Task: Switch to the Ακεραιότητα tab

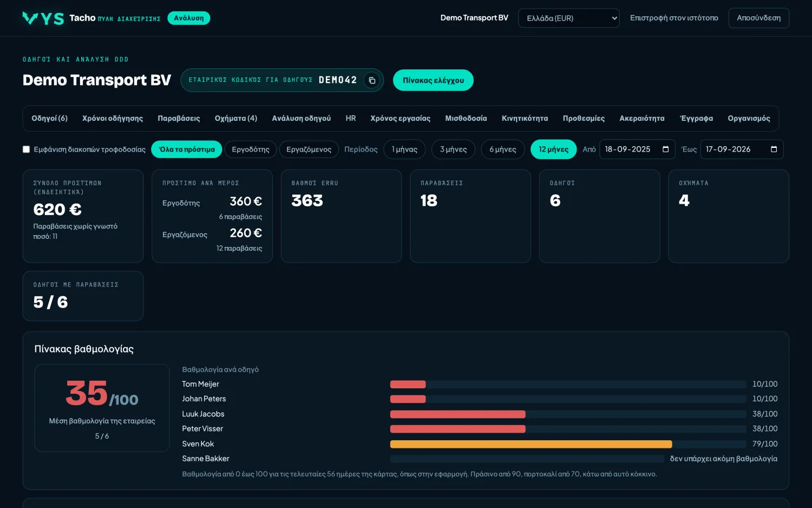Action: tap(642, 119)
